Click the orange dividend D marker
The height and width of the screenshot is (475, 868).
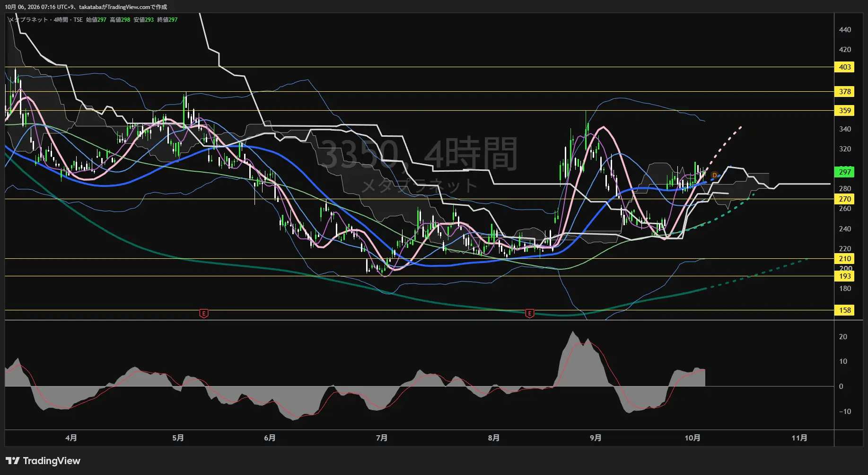[x=714, y=176]
